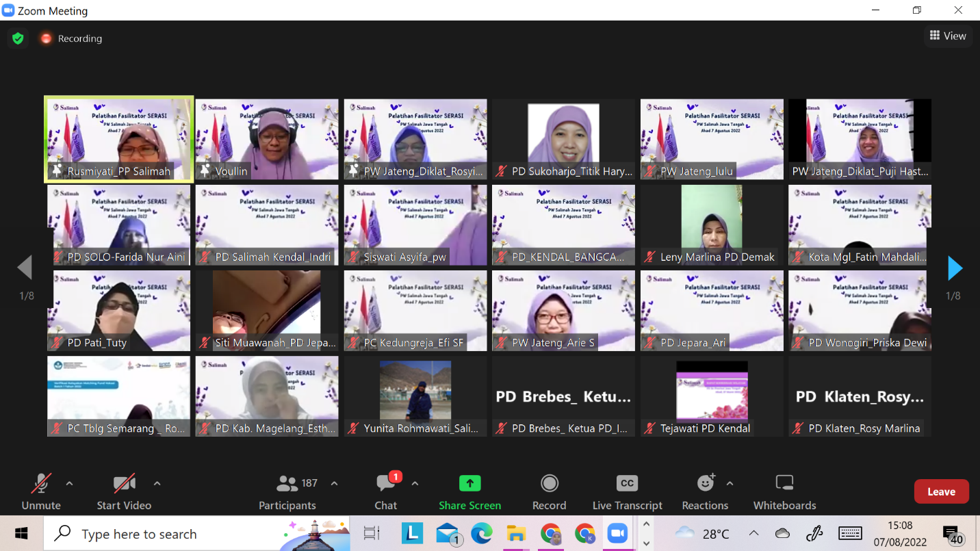
Task: Open the Reactions menu
Action: pyautogui.click(x=705, y=491)
